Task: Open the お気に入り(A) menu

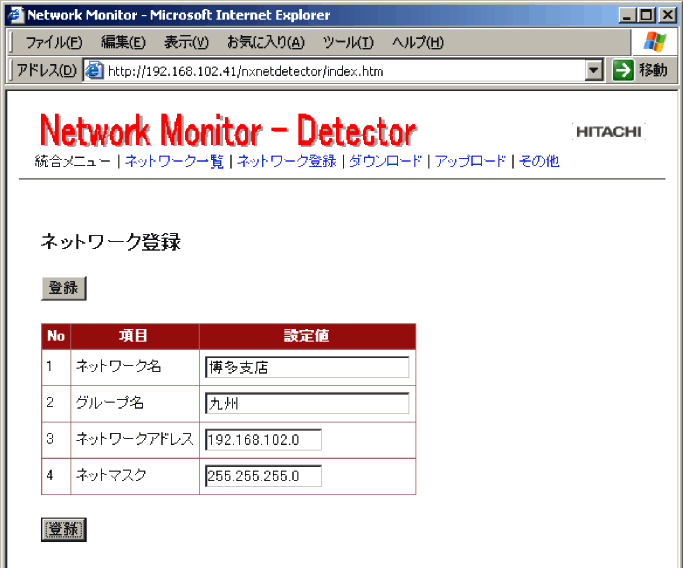Action: pyautogui.click(x=265, y=42)
